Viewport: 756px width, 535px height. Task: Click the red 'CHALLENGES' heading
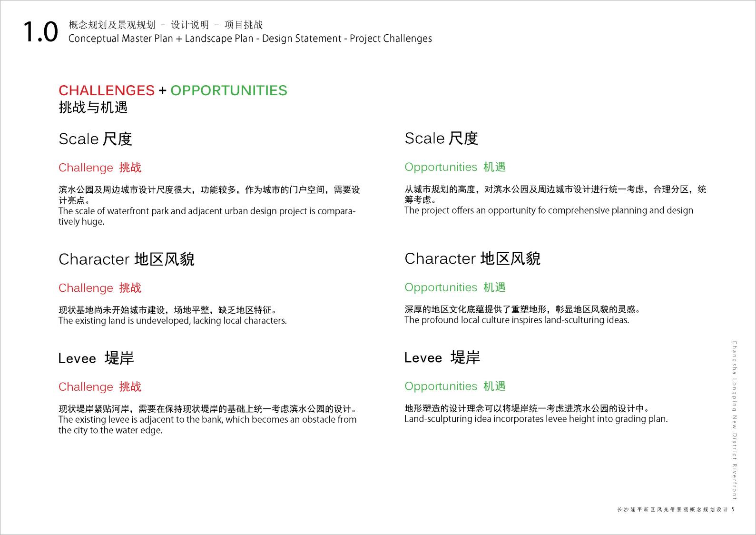pos(107,90)
